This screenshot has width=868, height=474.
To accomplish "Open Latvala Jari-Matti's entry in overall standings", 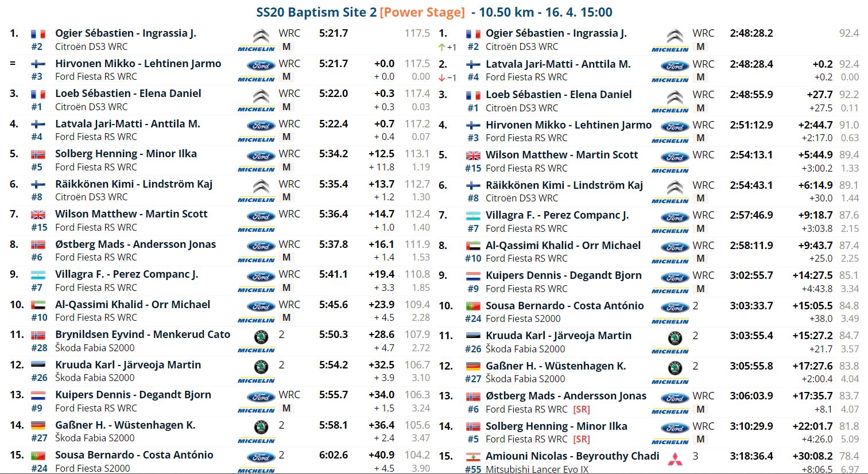I will [557, 64].
